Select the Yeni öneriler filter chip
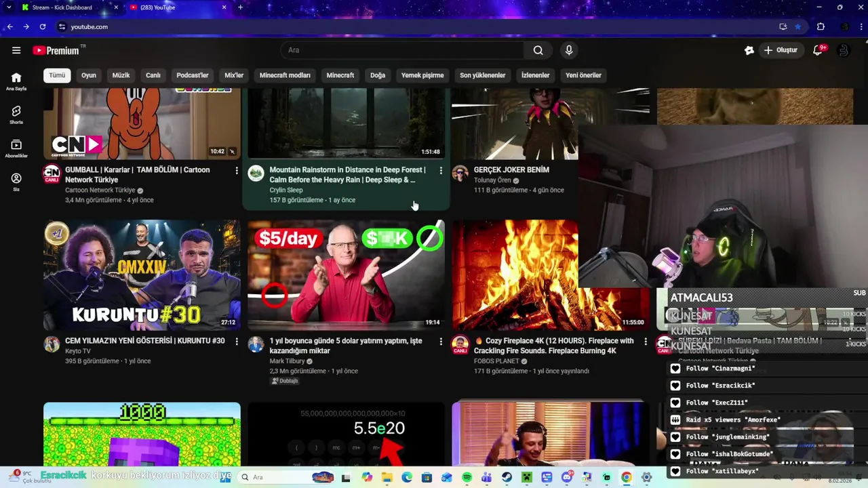 pos(583,75)
